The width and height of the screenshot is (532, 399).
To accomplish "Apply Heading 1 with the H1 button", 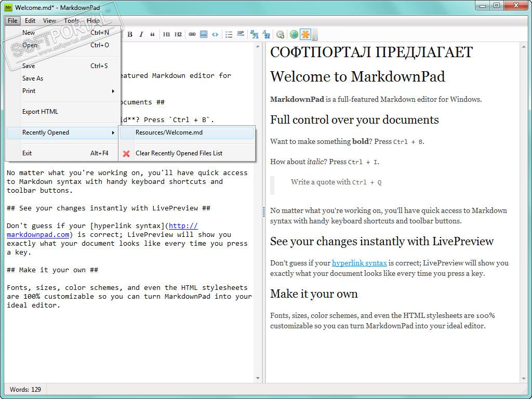I will coord(166,34).
